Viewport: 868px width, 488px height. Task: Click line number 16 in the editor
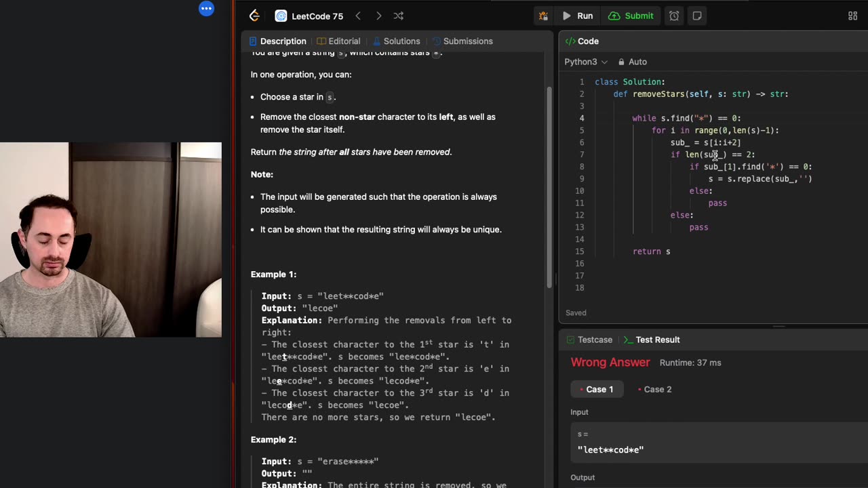pos(580,264)
